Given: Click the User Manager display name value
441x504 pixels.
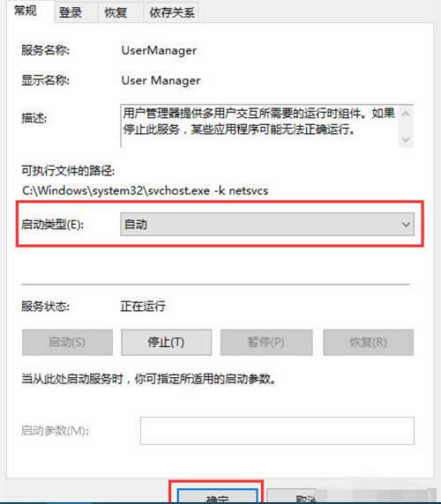Looking at the screenshot, I should tap(161, 80).
